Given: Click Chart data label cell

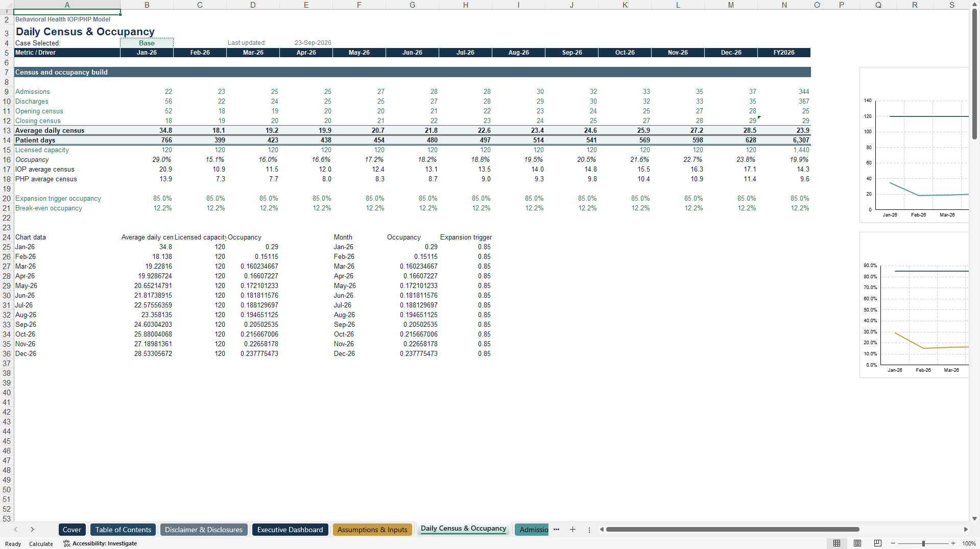Looking at the screenshot, I should coord(31,237).
